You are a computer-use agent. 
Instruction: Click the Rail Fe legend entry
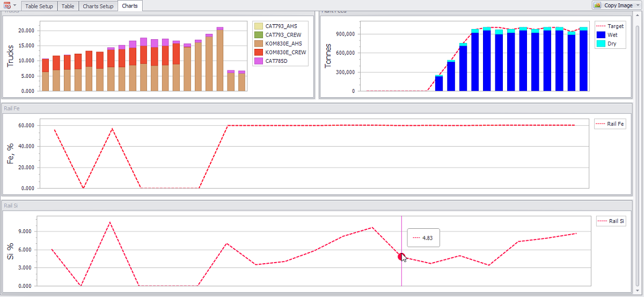(610, 124)
